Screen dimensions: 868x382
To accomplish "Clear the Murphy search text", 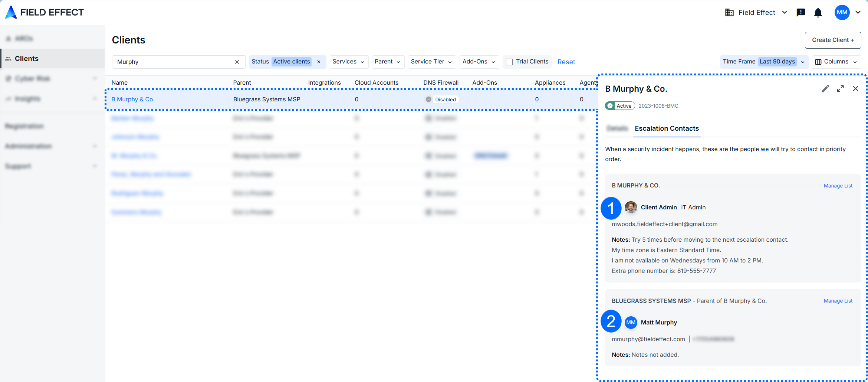I will pos(237,62).
